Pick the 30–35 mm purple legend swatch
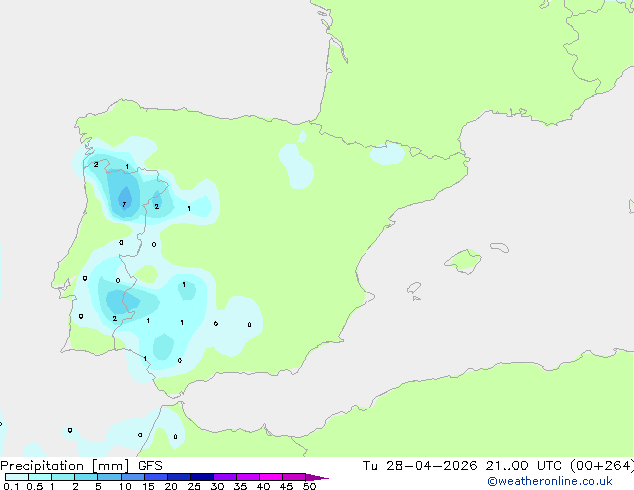 point(225,477)
